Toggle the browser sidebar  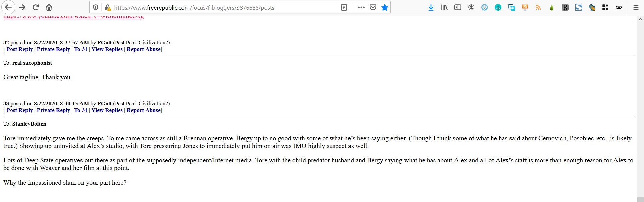coord(458,7)
